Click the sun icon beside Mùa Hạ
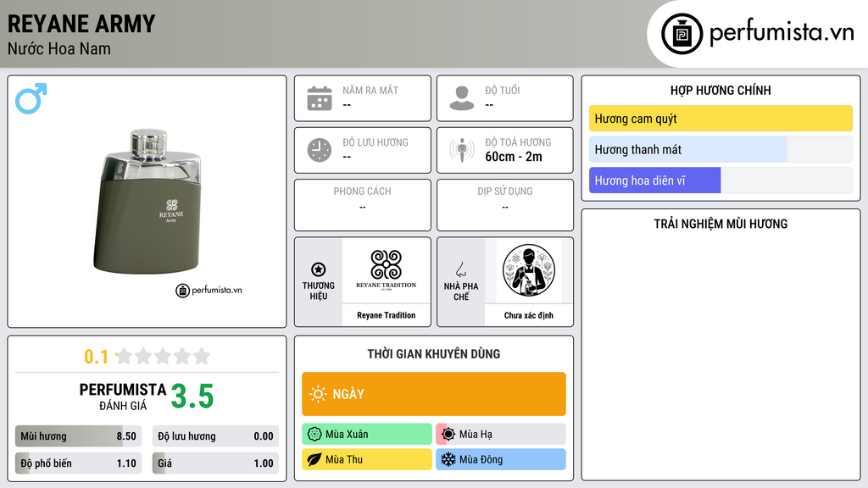Screen dimensions: 868x488 (x=448, y=435)
